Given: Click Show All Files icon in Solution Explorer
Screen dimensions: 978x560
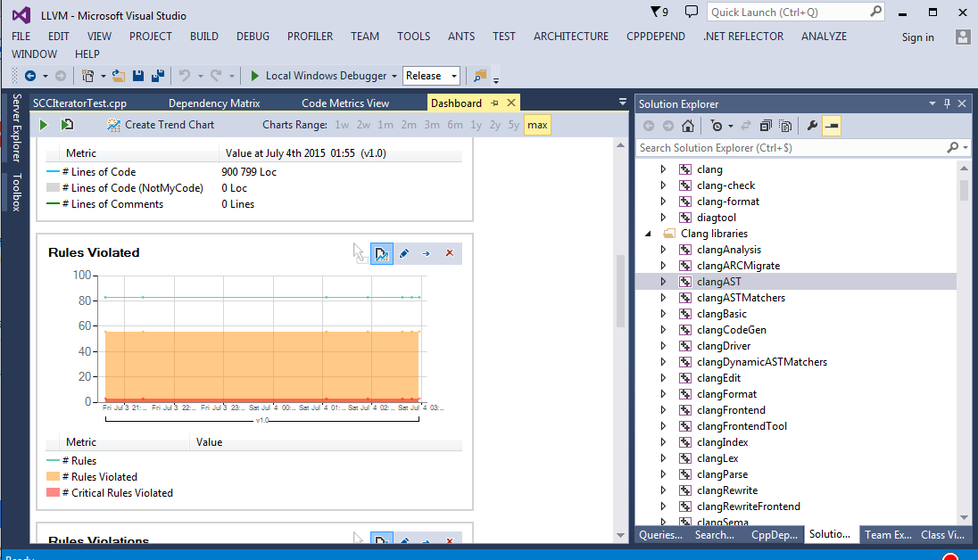Looking at the screenshot, I should click(785, 126).
